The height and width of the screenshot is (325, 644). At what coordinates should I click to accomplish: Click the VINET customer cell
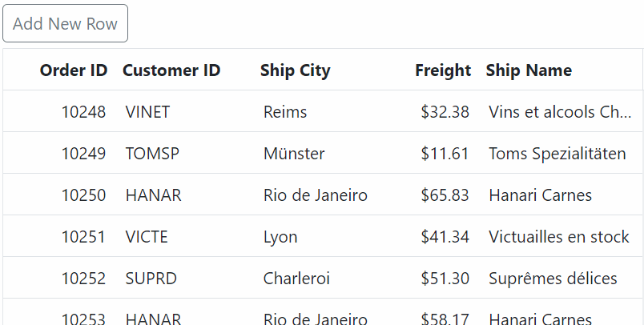(x=148, y=112)
